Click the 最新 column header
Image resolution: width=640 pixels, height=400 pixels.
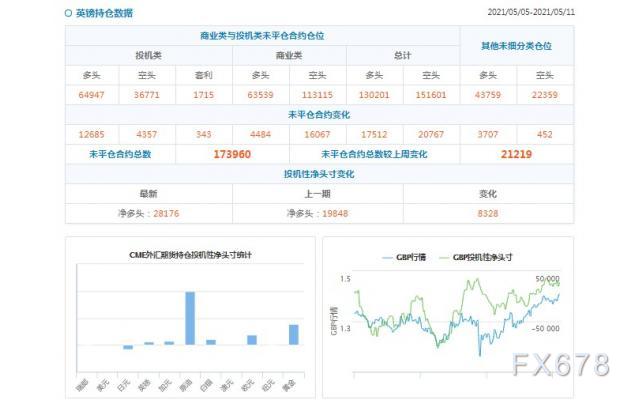pyautogui.click(x=148, y=194)
